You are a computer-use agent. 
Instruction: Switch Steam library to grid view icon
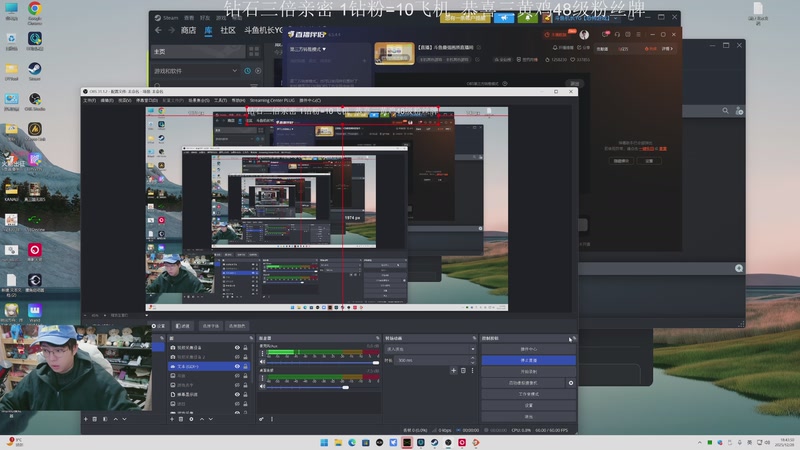tap(254, 51)
